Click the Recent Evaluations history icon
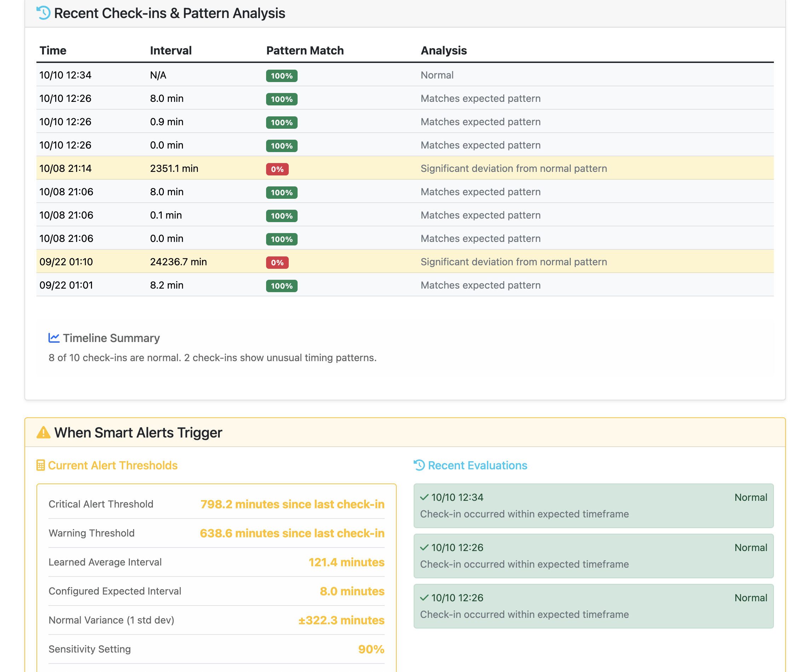The width and height of the screenshot is (799, 672). click(419, 465)
